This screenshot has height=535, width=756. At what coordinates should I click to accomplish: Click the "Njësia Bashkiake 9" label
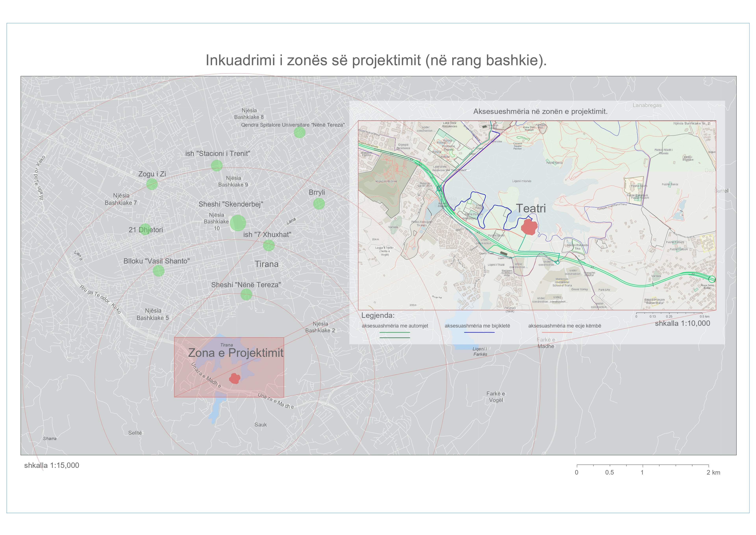click(x=233, y=182)
